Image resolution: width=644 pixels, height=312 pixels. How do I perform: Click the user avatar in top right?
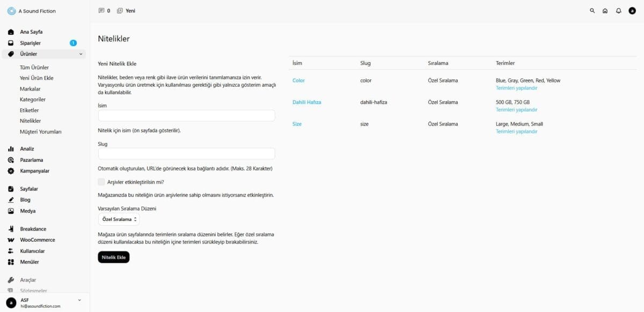(x=632, y=11)
